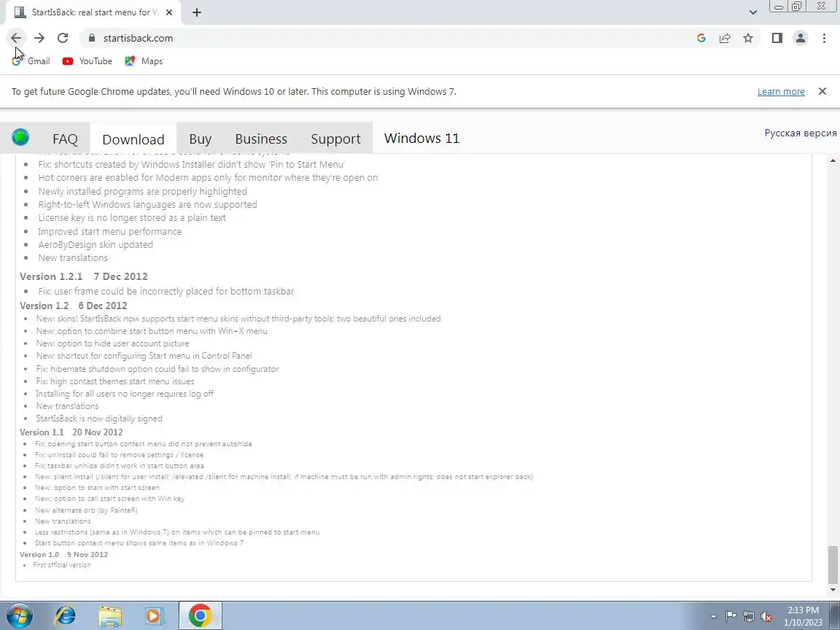
Task: Share this page using share icon
Action: [725, 38]
